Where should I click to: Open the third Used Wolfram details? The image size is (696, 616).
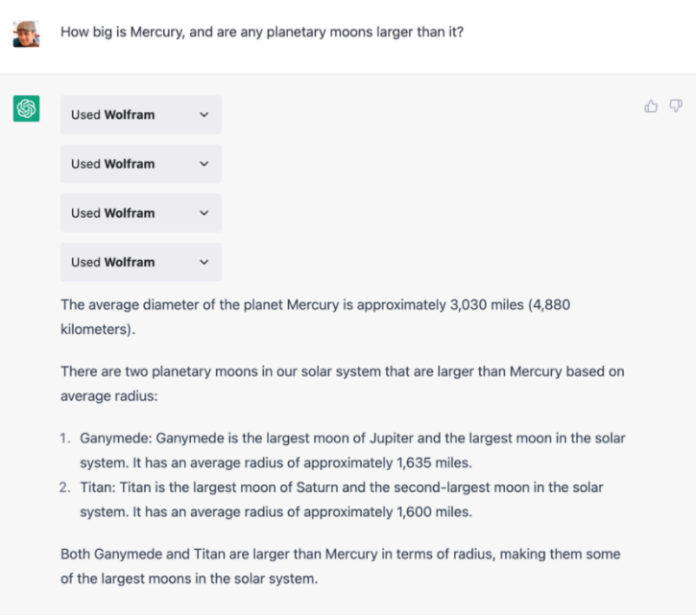pyautogui.click(x=141, y=213)
